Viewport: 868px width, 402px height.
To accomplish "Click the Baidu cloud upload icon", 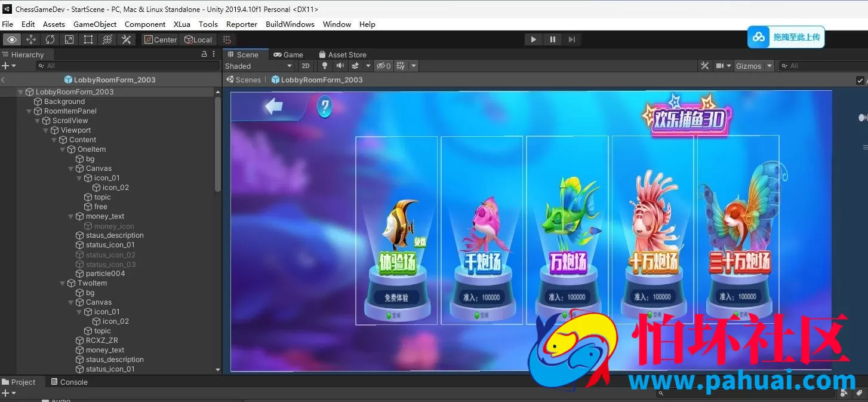I will 759,37.
